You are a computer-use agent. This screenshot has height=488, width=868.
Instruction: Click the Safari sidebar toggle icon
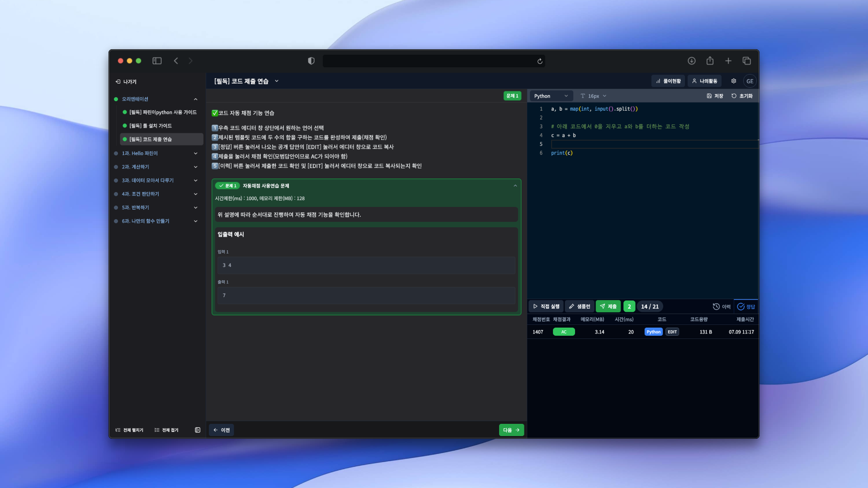(157, 61)
